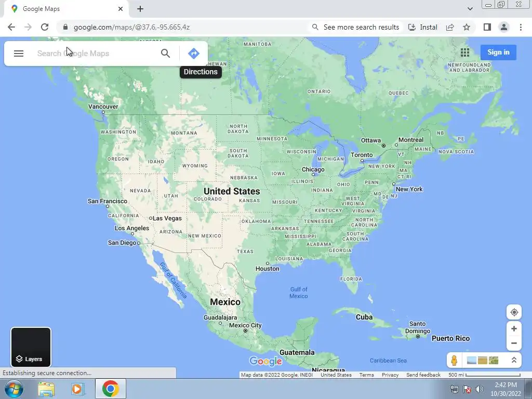The height and width of the screenshot is (399, 532).
Task: Click the Guadalajara city label
Action: click(x=220, y=317)
